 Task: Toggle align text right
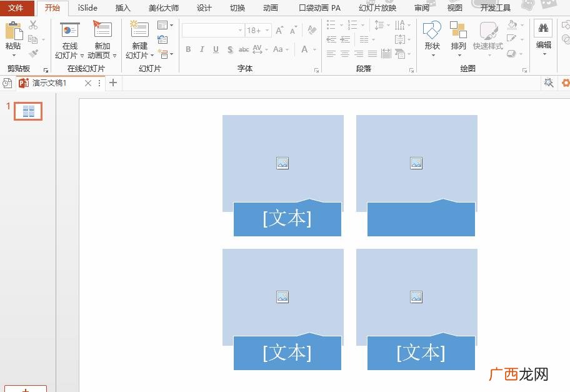358,54
